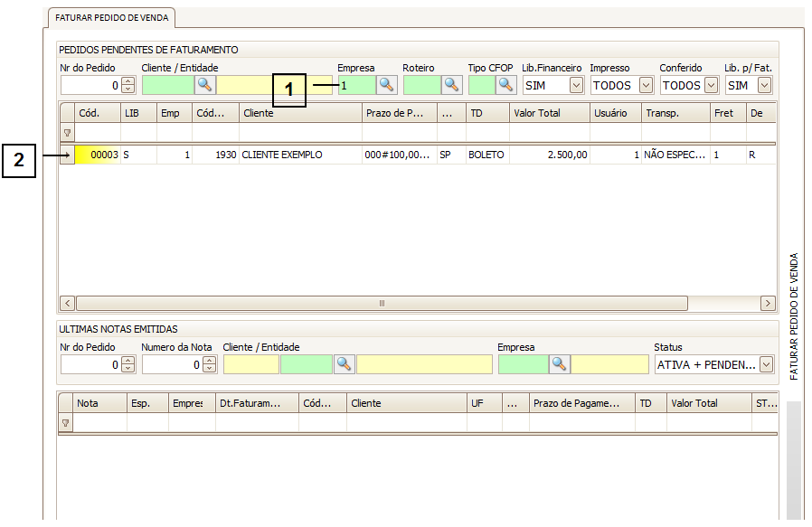Click the filter funnel icon in notes grid
The image size is (812, 527).
click(x=66, y=423)
